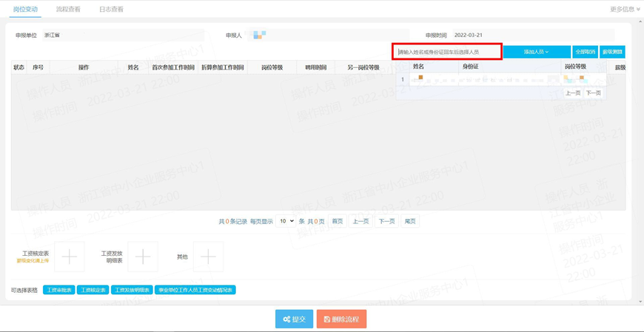644x332 pixels.
Task: Click the 全部取消 button
Action: [x=586, y=52]
